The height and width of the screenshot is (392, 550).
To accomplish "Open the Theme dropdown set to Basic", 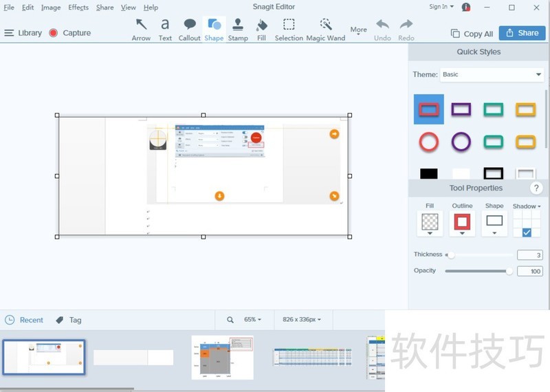I will 492,74.
